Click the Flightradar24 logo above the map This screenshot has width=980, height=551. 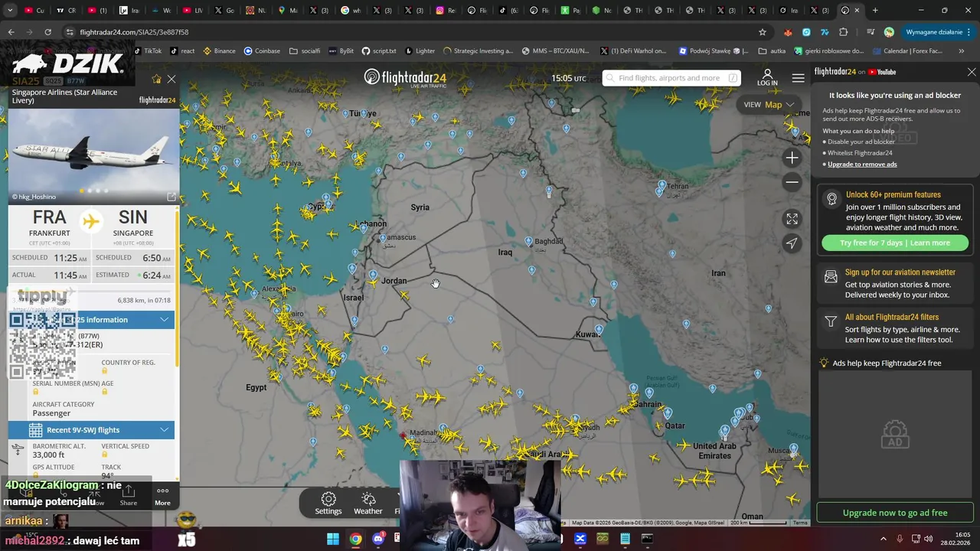405,77
